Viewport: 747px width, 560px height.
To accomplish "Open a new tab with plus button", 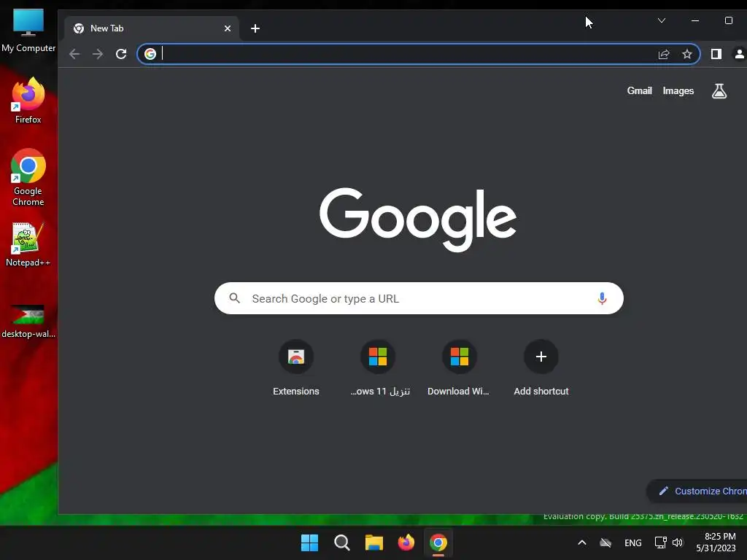I will [255, 28].
